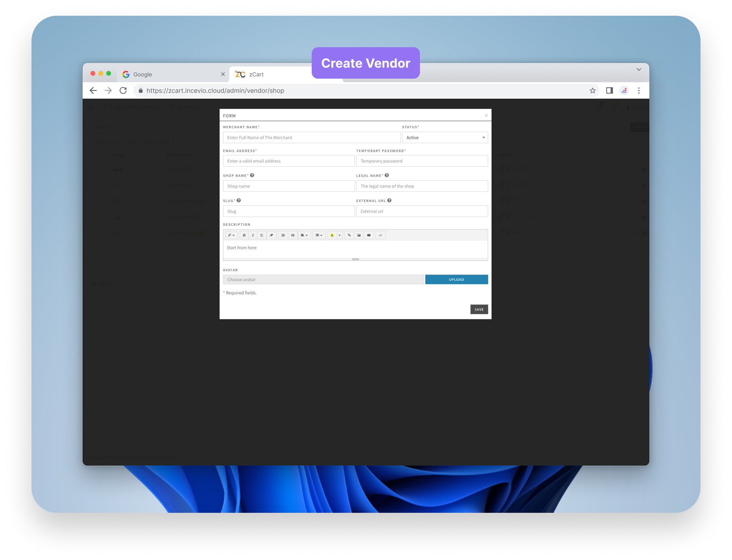The image size is (732, 560).
Task: Apply the yellow highlight text color
Action: click(x=332, y=235)
